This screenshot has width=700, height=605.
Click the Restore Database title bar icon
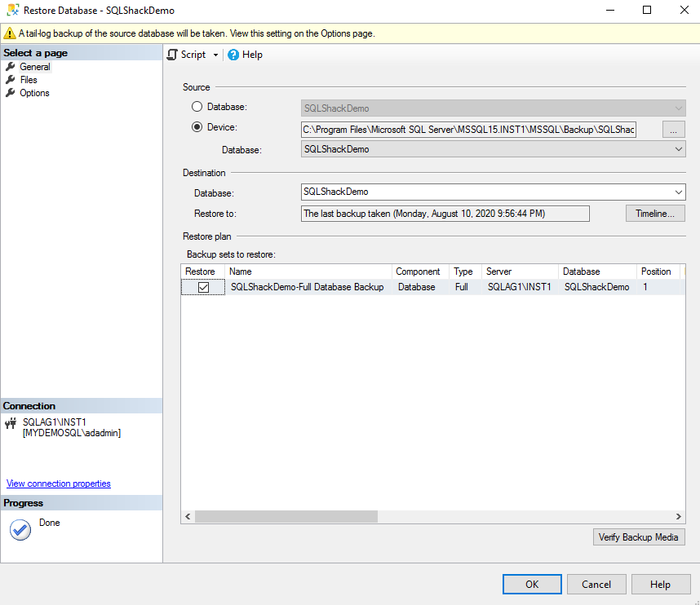click(11, 11)
